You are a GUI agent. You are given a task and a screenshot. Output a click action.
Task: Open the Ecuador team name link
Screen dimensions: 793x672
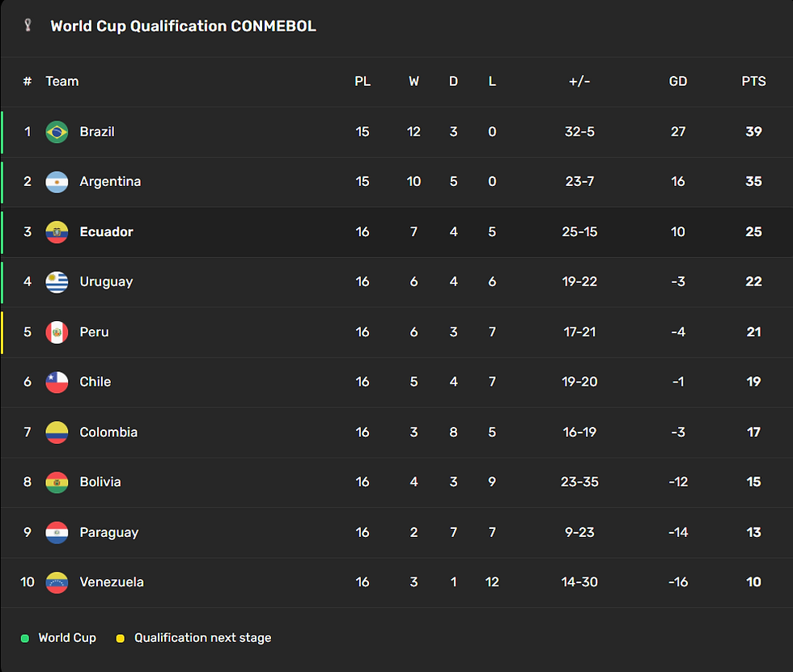106,232
